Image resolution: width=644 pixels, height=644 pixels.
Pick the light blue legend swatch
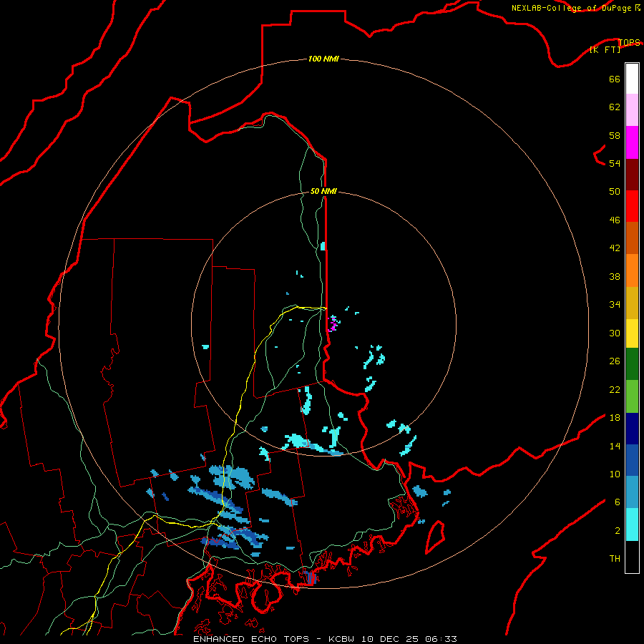[632, 492]
